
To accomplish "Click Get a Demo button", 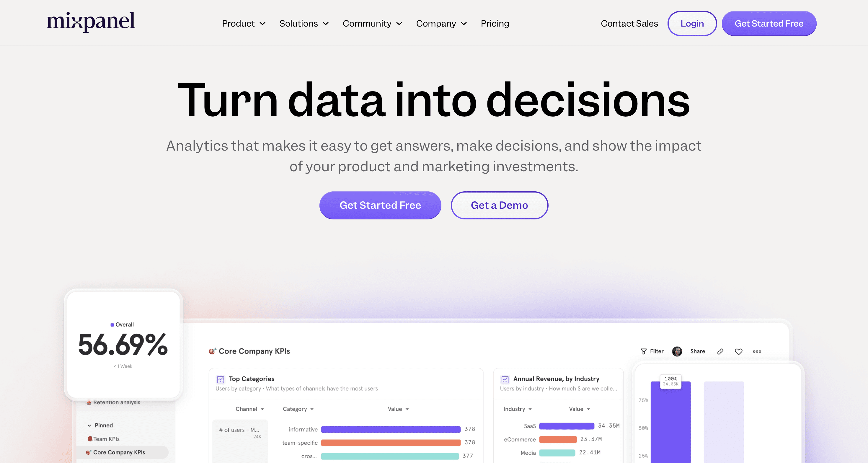I will [x=499, y=205].
